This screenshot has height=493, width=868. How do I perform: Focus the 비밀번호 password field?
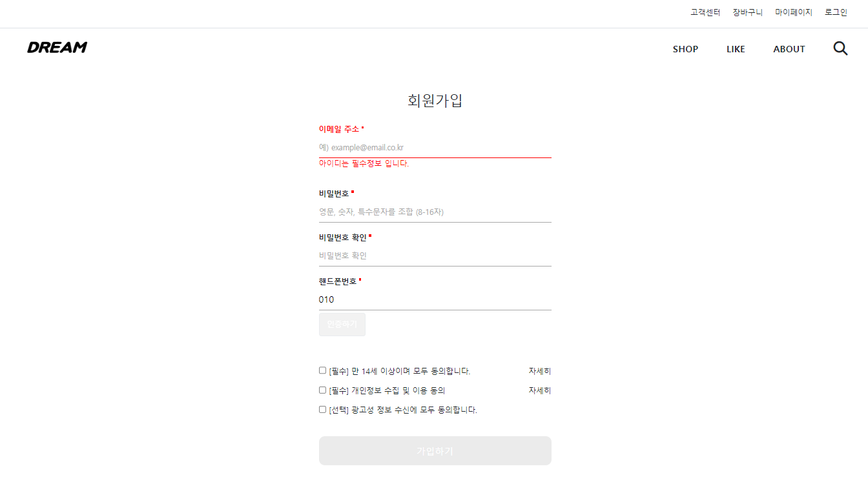(x=435, y=211)
